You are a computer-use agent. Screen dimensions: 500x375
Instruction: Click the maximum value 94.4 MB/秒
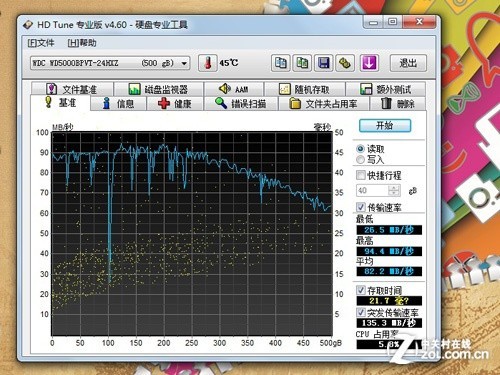[389, 251]
